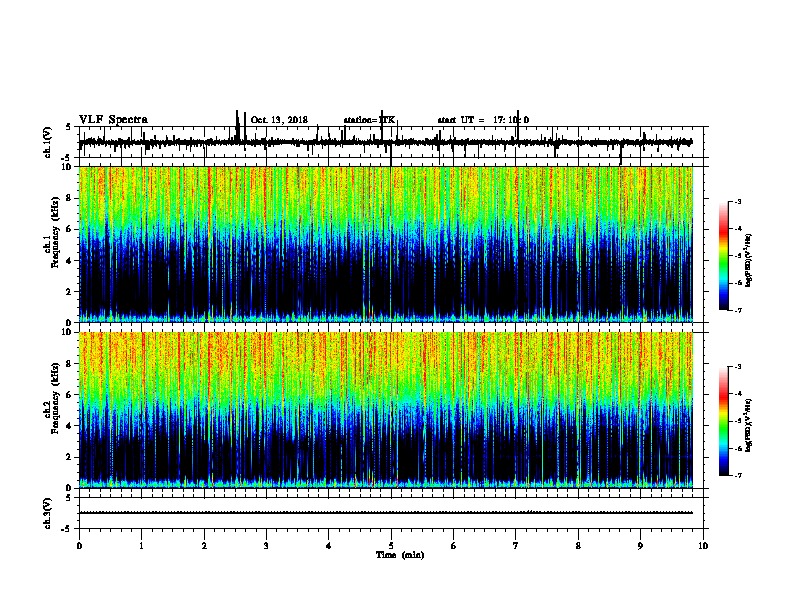
Task: Click the ch.2 color bar log(PSD) label
Action: [748, 425]
